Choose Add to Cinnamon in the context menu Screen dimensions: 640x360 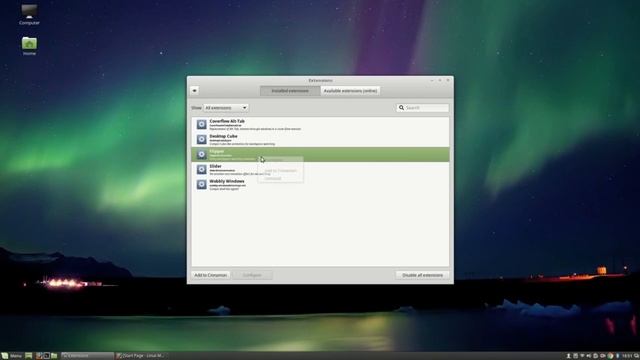point(280,171)
